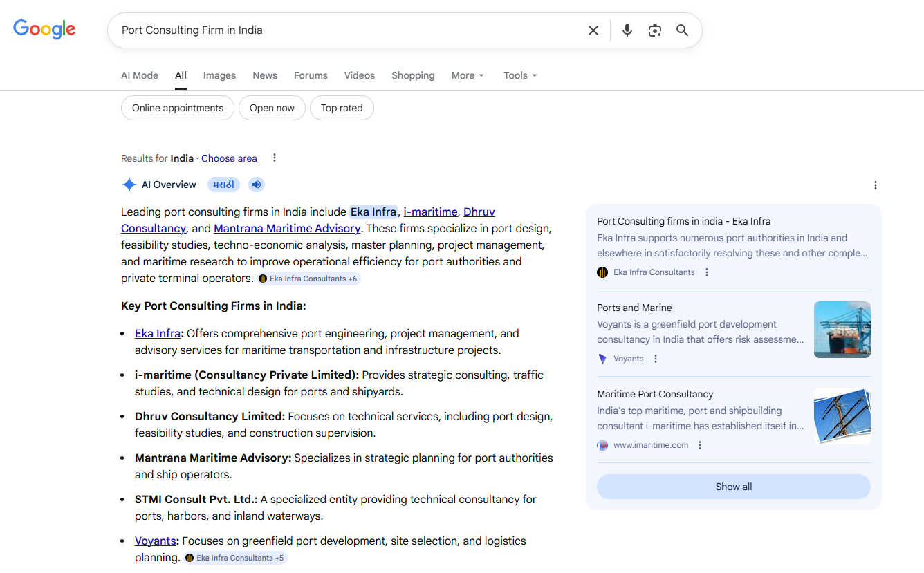The image size is (924, 573).
Task: Open options menu beside Choose area
Action: pyautogui.click(x=275, y=158)
